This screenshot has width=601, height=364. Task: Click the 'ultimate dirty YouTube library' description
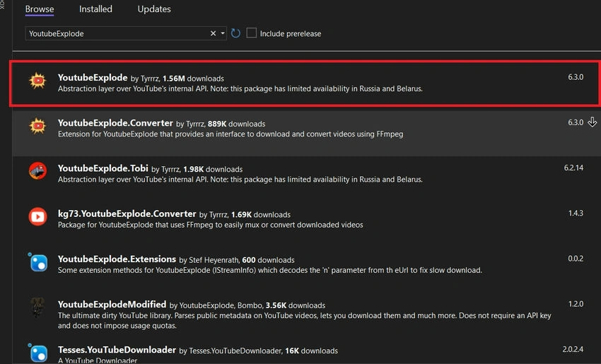tap(304, 321)
